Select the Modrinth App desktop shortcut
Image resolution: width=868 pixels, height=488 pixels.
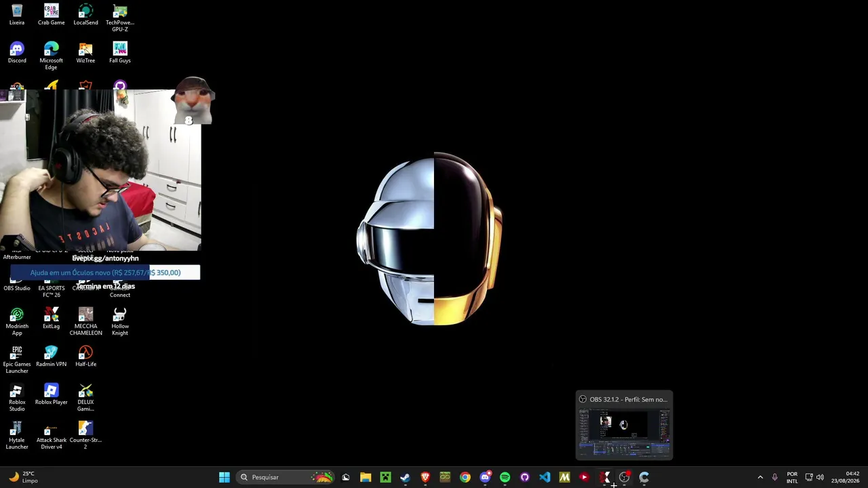coord(17,322)
